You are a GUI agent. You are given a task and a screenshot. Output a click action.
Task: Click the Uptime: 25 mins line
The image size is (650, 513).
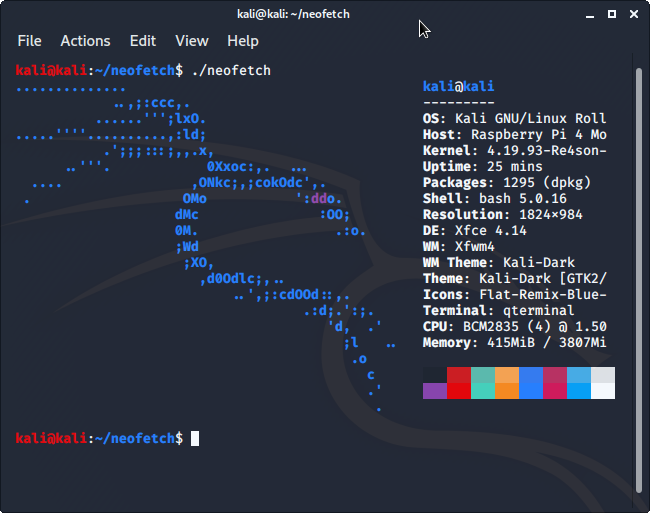pyautogui.click(x=483, y=167)
